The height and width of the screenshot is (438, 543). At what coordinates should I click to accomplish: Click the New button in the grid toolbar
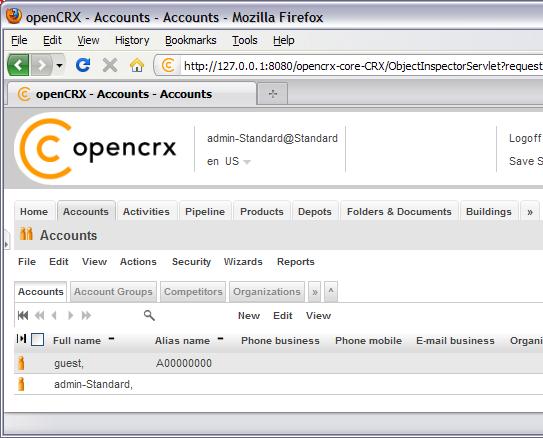pos(249,315)
